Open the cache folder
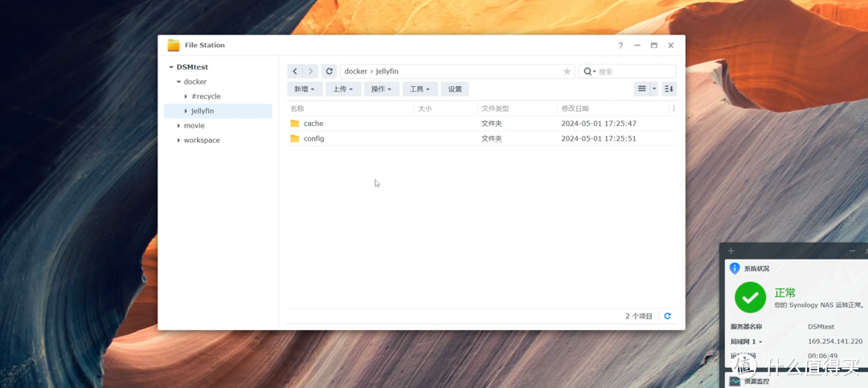This screenshot has width=868, height=388. pyautogui.click(x=313, y=124)
